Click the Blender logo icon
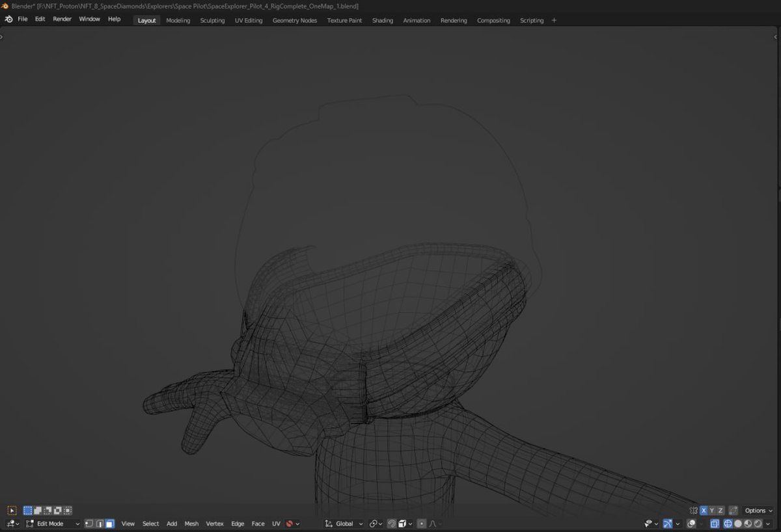 click(x=8, y=20)
